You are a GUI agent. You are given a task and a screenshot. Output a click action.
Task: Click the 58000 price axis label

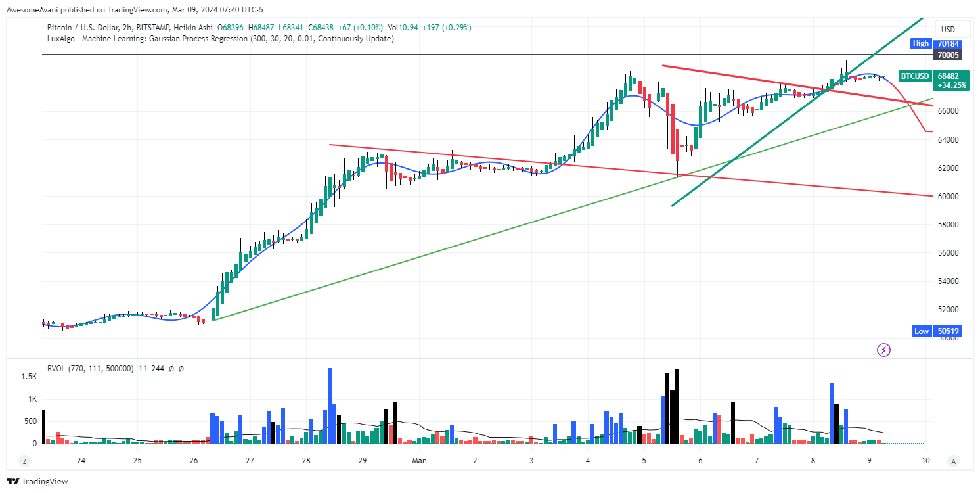tap(949, 224)
